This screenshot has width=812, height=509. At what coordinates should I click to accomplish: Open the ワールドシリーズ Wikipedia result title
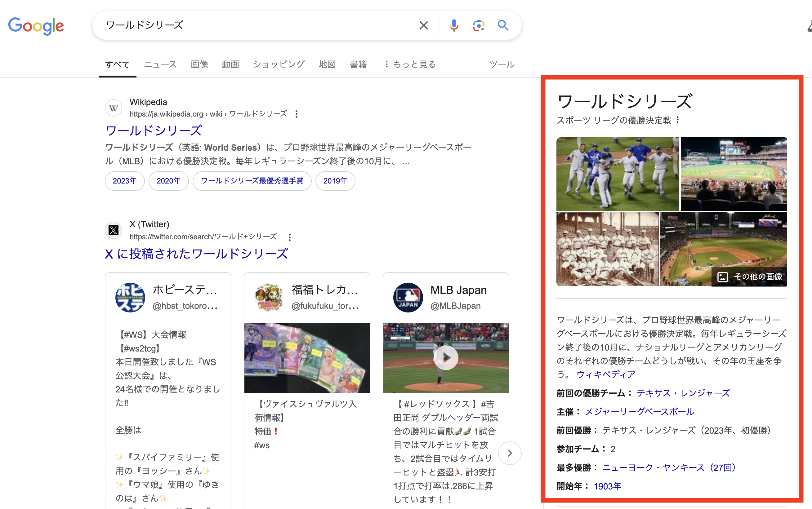coord(154,131)
